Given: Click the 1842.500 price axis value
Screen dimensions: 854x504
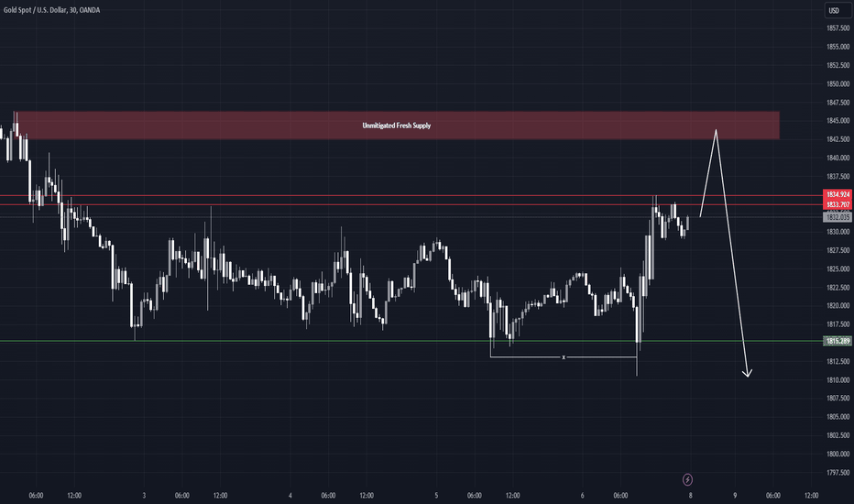Looking at the screenshot, I should (838, 139).
